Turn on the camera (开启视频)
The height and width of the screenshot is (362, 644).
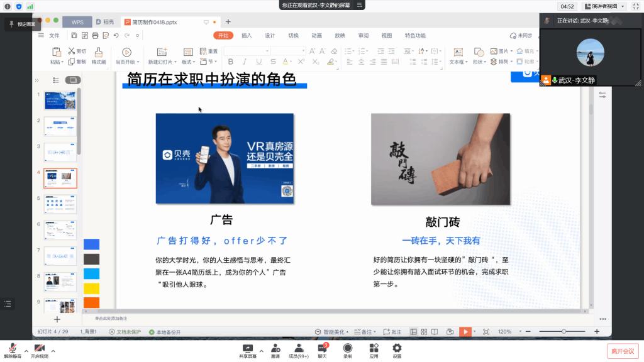click(x=39, y=348)
